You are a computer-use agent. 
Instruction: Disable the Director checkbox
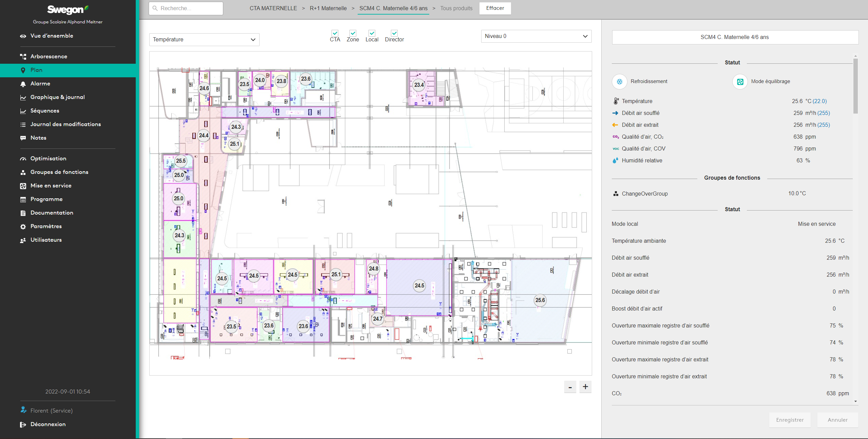pyautogui.click(x=394, y=33)
